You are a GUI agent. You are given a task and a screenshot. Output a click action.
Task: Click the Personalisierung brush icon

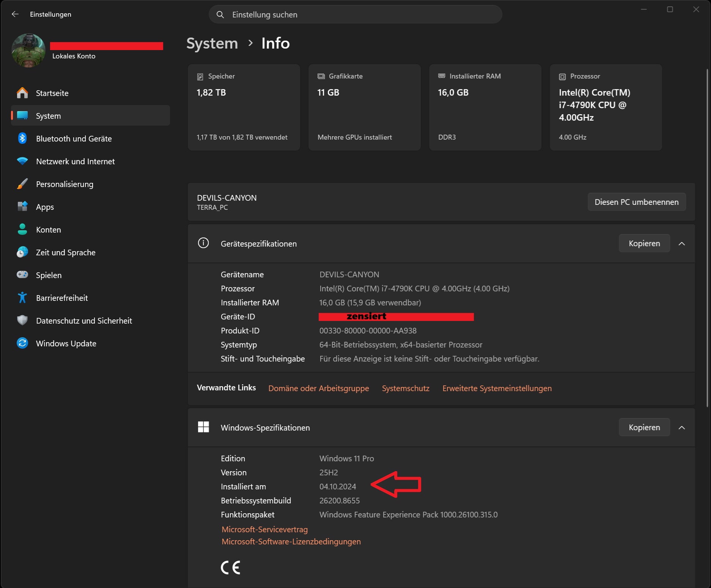click(x=22, y=184)
